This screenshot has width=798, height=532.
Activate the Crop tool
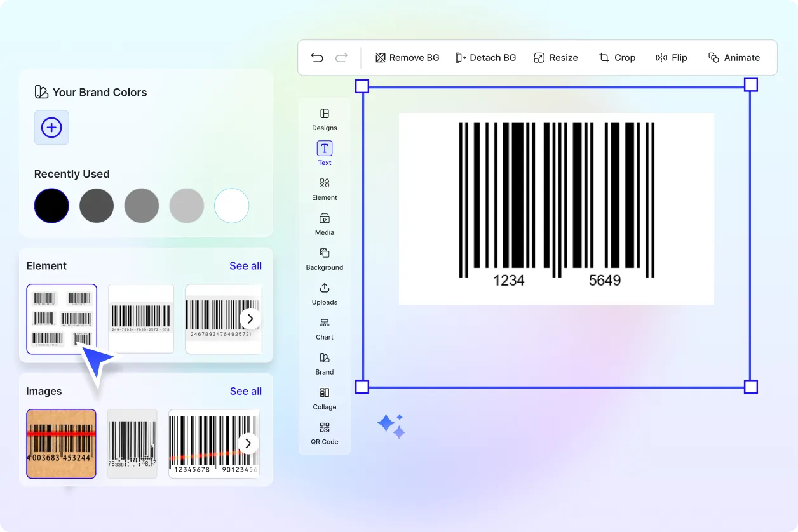pos(617,58)
